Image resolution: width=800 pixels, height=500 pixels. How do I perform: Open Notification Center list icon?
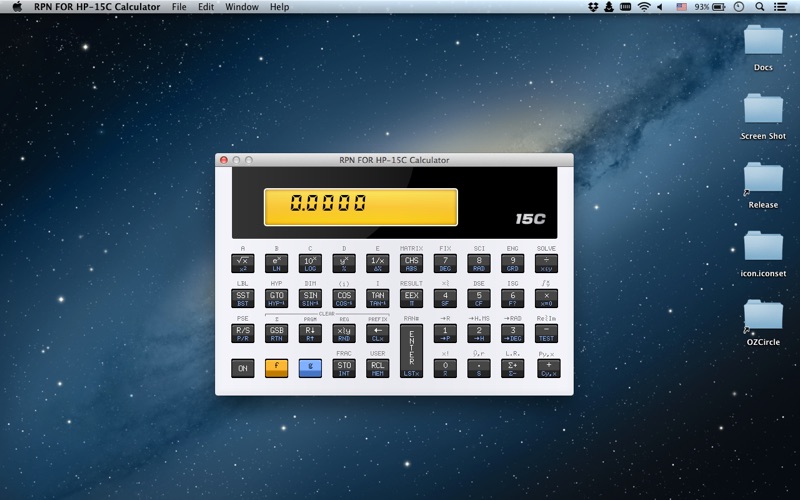[x=780, y=7]
